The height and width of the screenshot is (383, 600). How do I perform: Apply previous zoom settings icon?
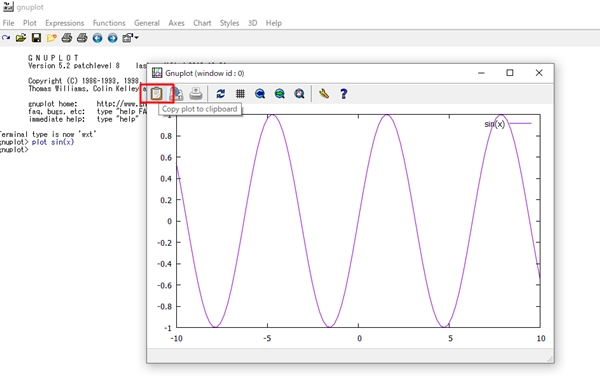[x=260, y=94]
